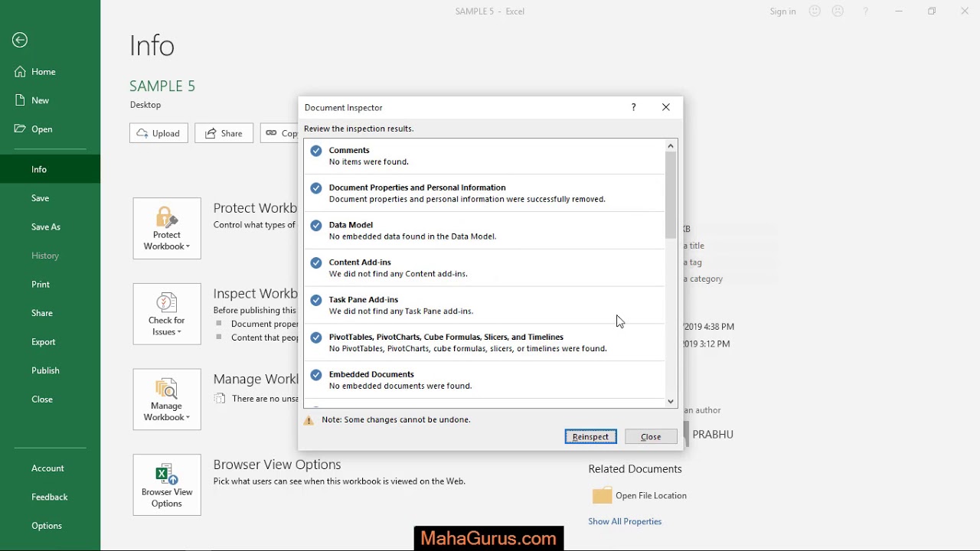Click the inspector list scrollbar thumb
The height and width of the screenshot is (551, 980).
[671, 195]
